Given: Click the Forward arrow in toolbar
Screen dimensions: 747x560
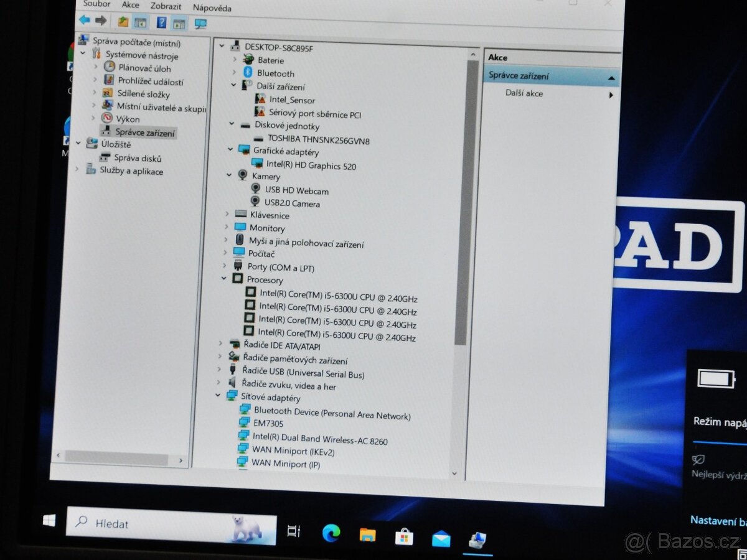Looking at the screenshot, I should (x=101, y=21).
